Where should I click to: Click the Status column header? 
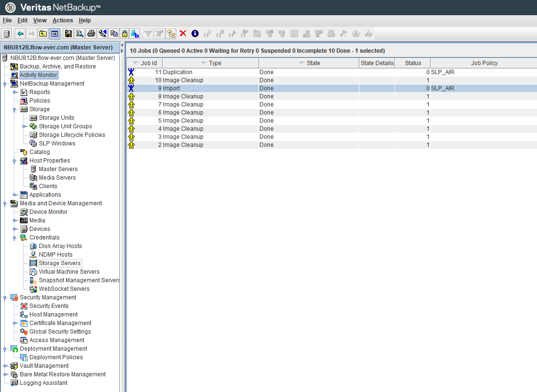[x=412, y=63]
